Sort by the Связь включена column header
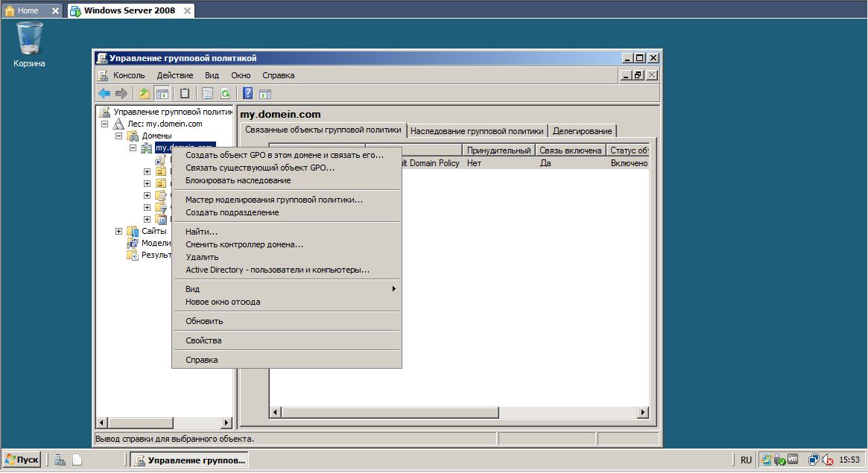Image resolution: width=868 pixels, height=473 pixels. 570,150
